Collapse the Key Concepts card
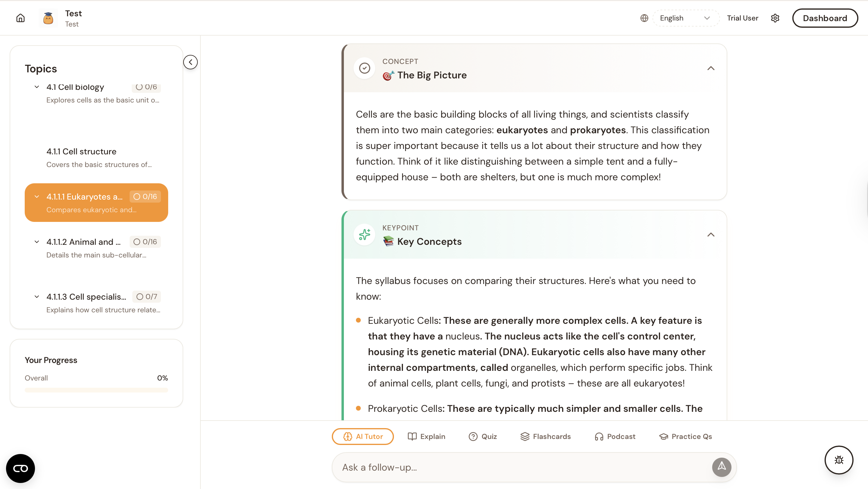The image size is (868, 489). coord(711,235)
